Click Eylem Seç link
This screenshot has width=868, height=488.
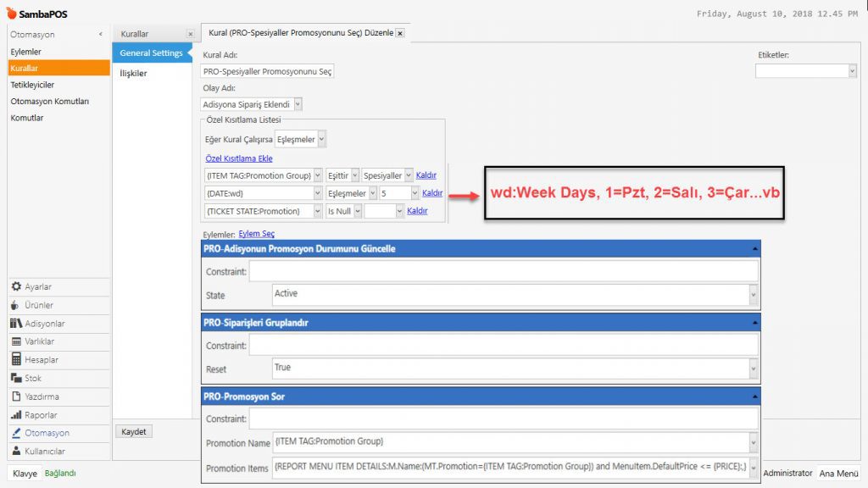(x=256, y=234)
